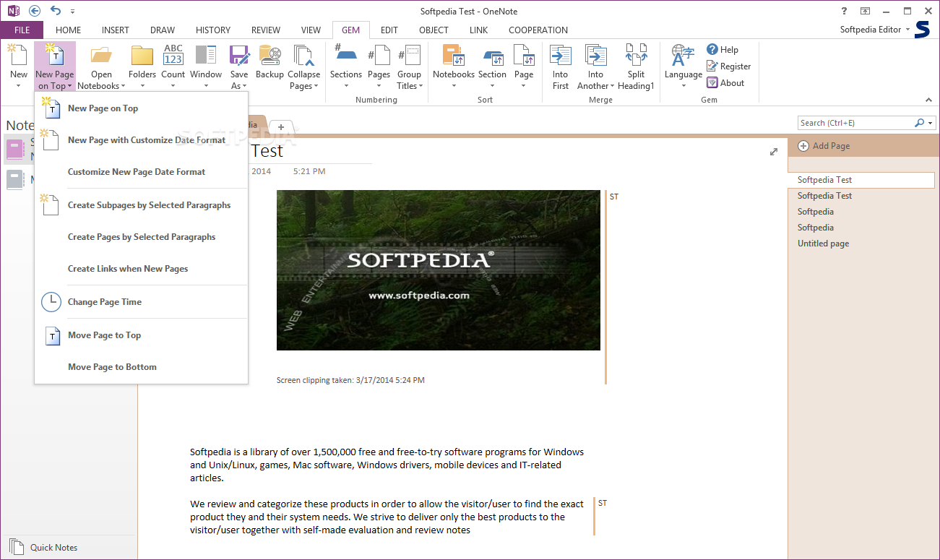Expand the quick access toolbar customize arrow

[73, 12]
